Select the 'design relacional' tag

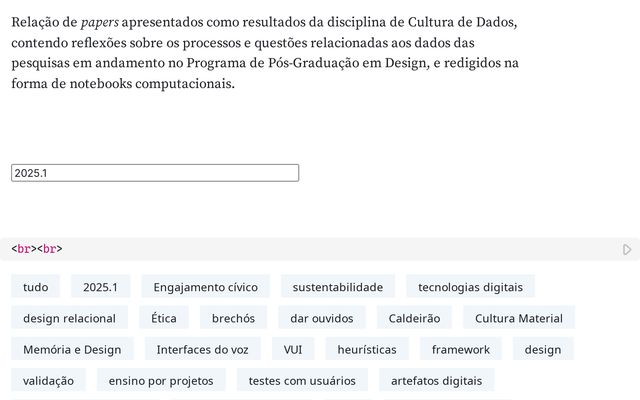coord(69,318)
